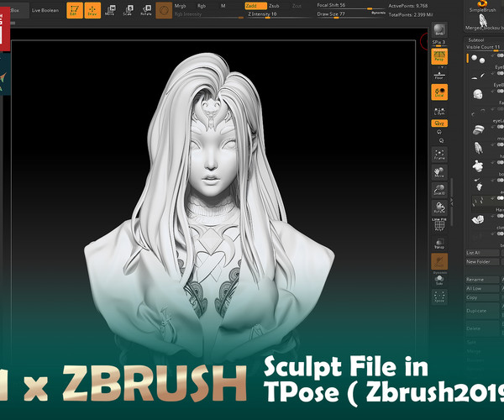The image size is (504, 420).
Task: Toggle Live Boolean mode
Action: [45, 10]
